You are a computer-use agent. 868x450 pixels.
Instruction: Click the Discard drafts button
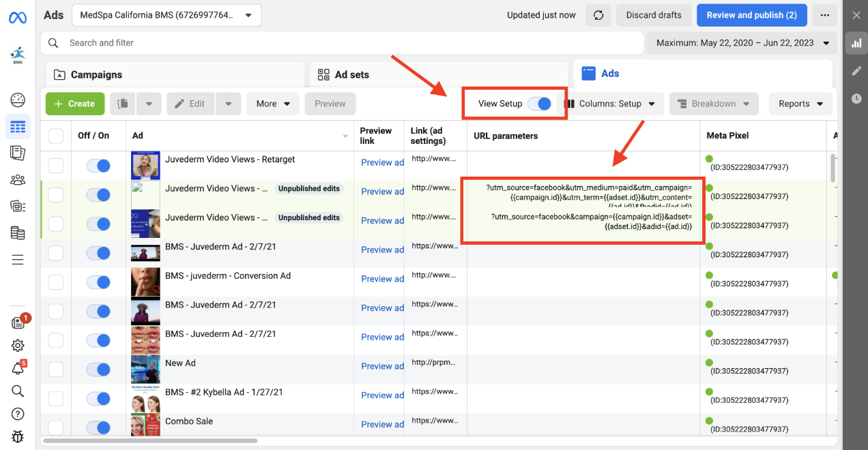pyautogui.click(x=654, y=15)
